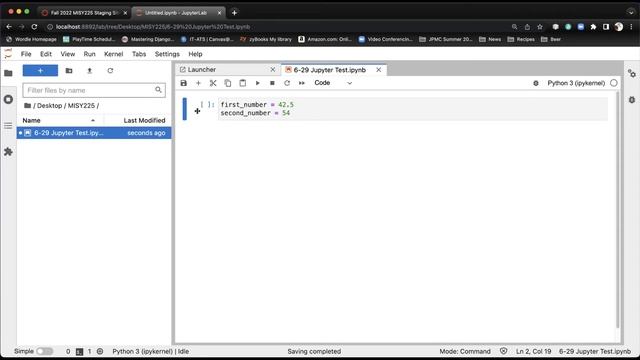640x360 pixels.
Task: Bookmark this page with star icon
Action: point(540,27)
